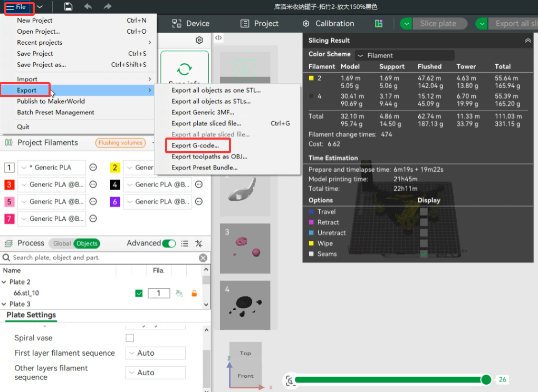Viewport: 538px width, 392px height.
Task: Click the flush options crossed-arrows icon
Action: pyautogui.click(x=199, y=243)
